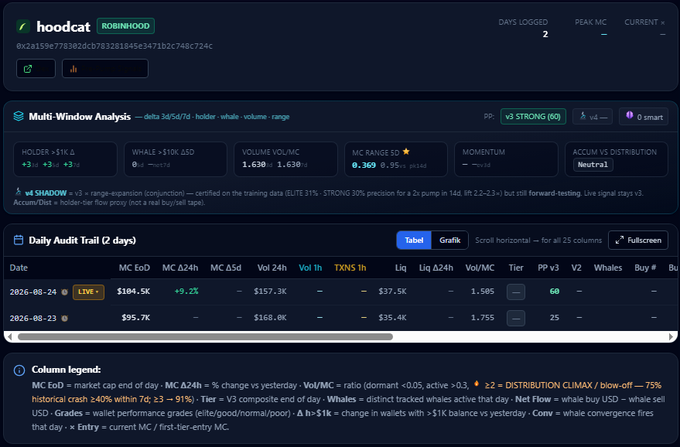680x447 pixels.
Task: Click the contract address 0x2a159e…724c
Action: point(114,46)
